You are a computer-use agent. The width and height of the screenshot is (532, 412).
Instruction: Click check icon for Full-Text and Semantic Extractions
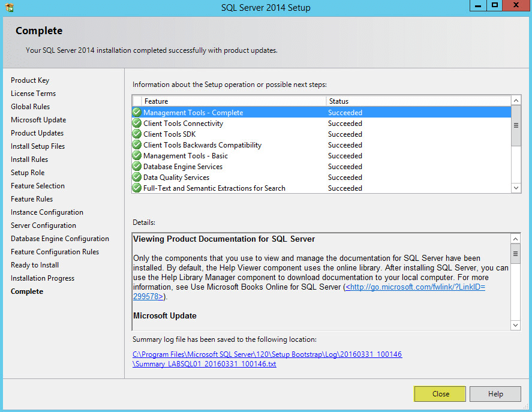pos(137,188)
